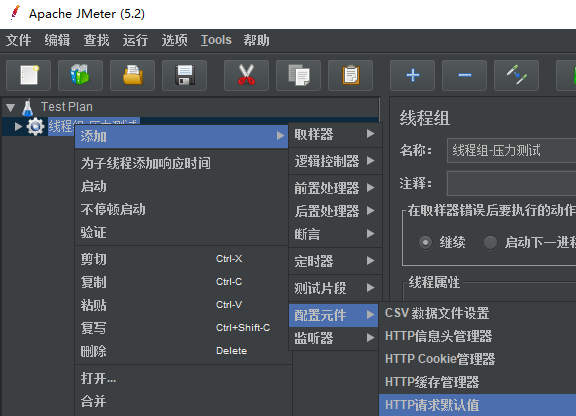
Task: Choose 为子线程添加响应时间 in context menu
Action: click(181, 163)
